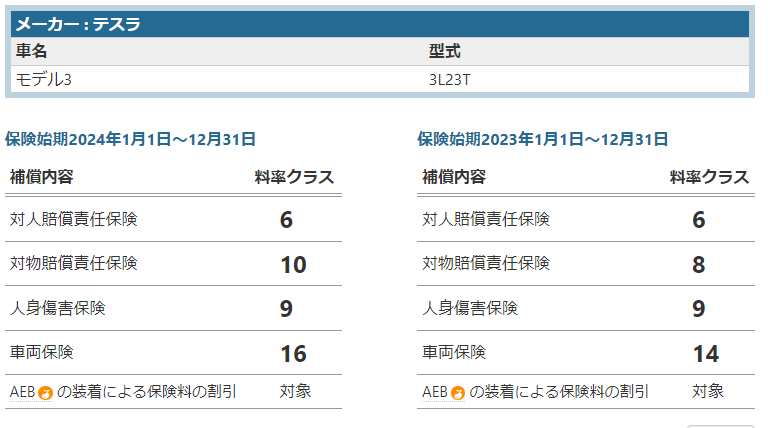
Task: Click 対象 value in 2023 AEB row
Action: click(x=708, y=391)
